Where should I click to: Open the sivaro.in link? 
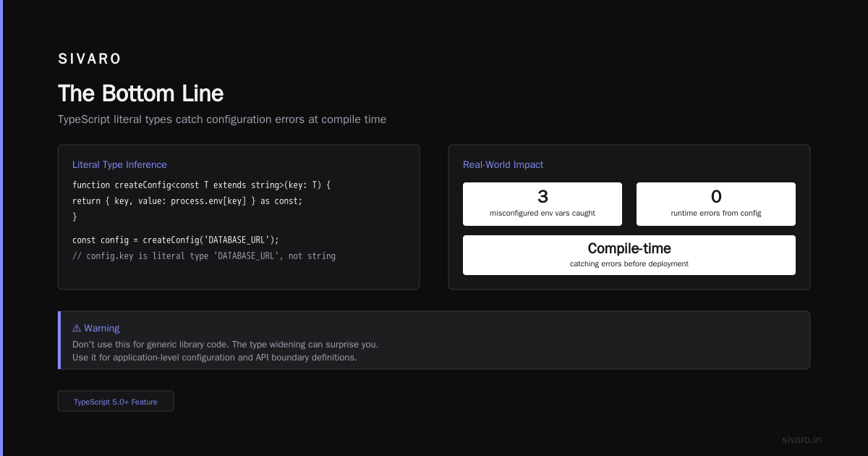(801, 439)
